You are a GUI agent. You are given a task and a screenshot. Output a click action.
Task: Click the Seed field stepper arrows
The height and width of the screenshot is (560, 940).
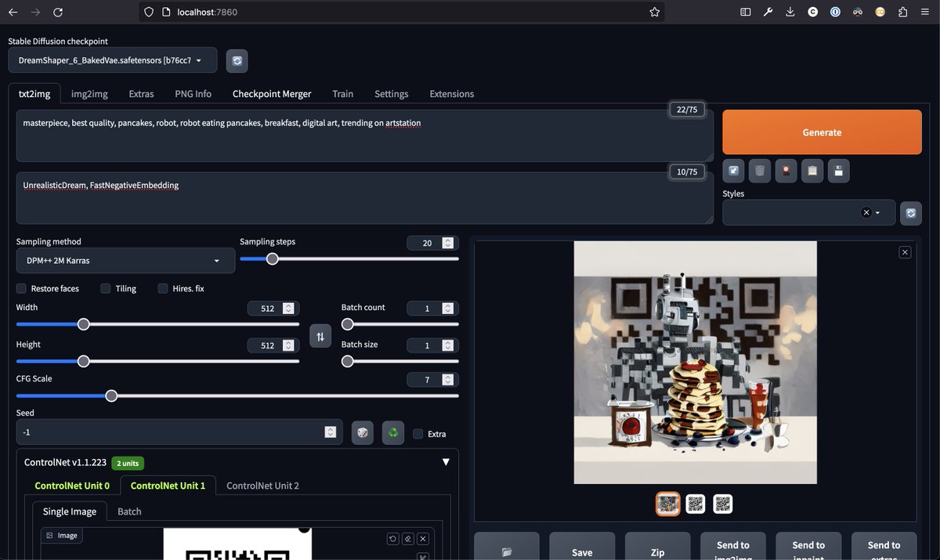pos(331,432)
